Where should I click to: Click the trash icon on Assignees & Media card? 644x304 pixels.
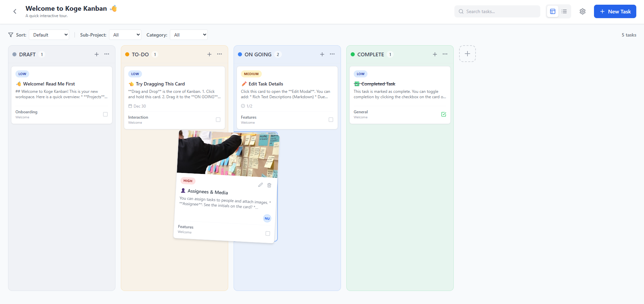269,185
